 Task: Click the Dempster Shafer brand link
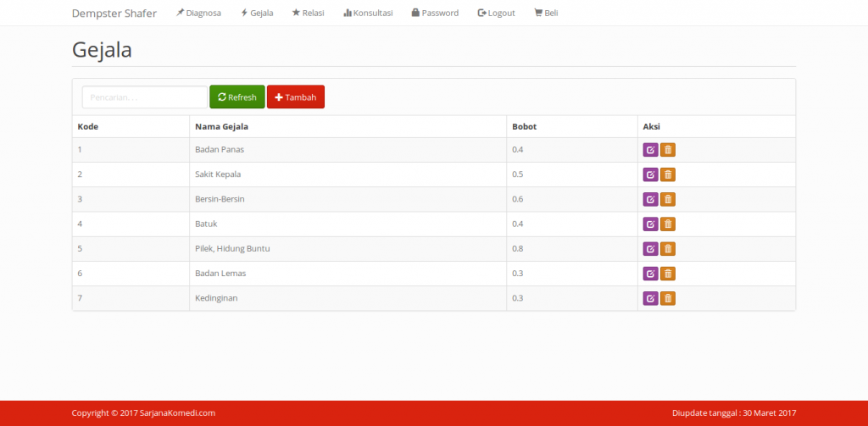coord(114,13)
